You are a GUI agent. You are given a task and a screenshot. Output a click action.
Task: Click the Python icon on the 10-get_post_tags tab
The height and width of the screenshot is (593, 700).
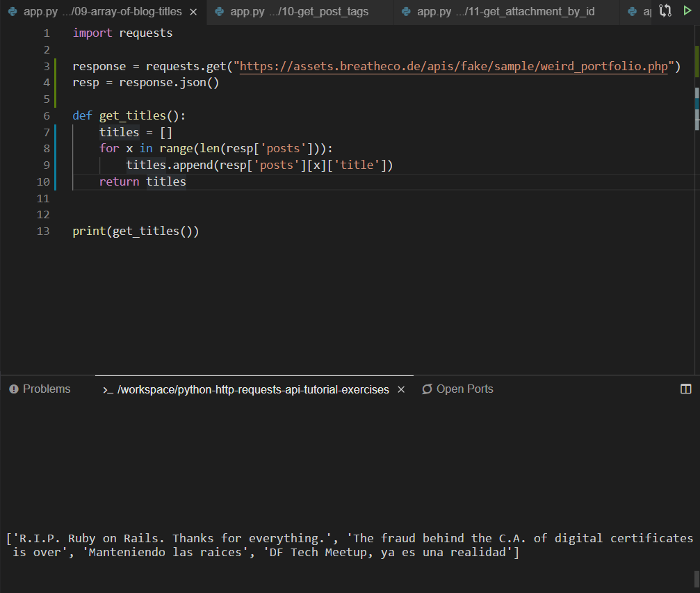219,12
